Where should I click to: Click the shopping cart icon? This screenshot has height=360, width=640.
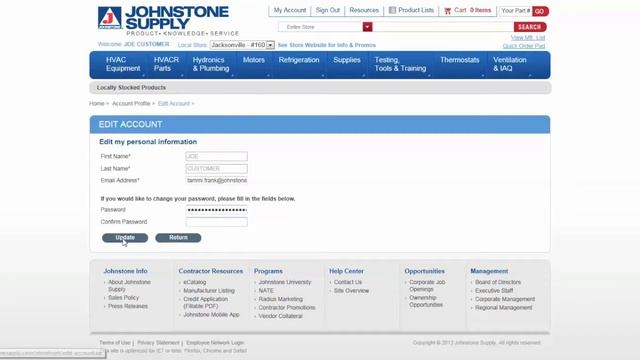point(447,11)
